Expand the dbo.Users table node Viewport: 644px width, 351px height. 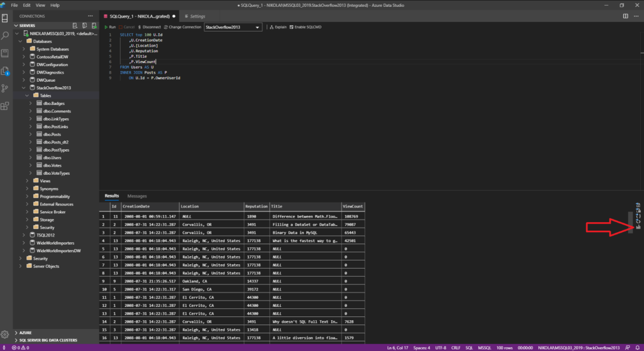click(31, 158)
